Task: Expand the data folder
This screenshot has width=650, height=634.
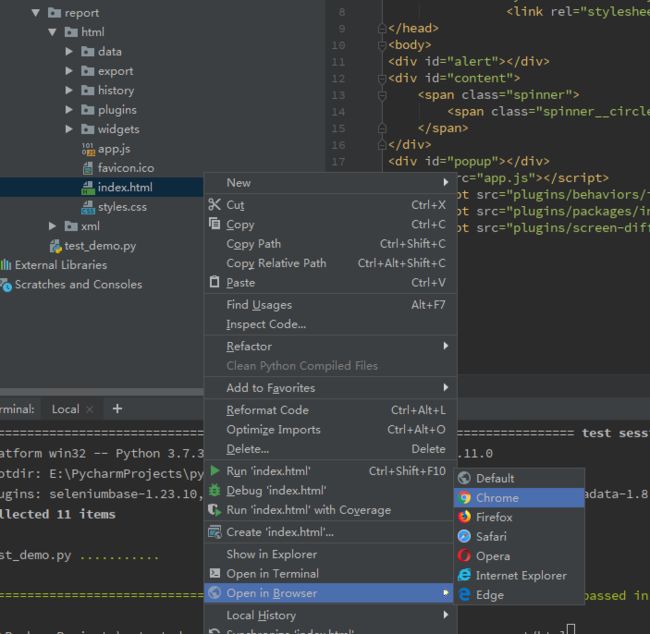Action: click(69, 51)
